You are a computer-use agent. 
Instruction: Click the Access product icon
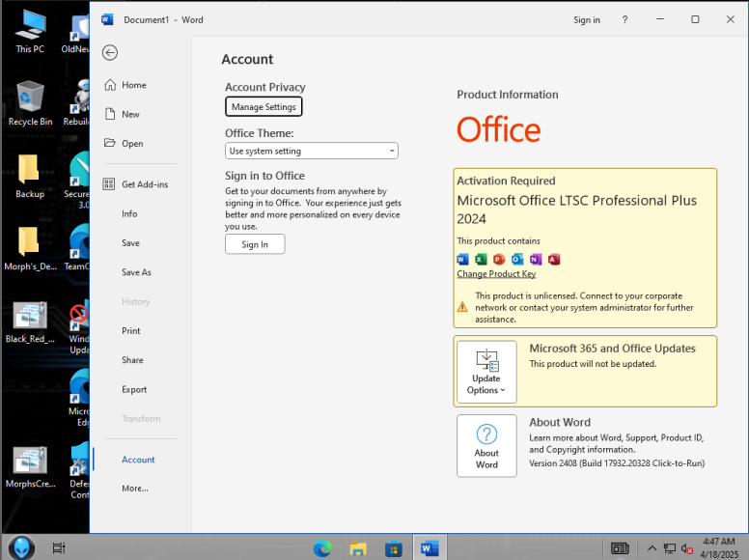point(554,259)
